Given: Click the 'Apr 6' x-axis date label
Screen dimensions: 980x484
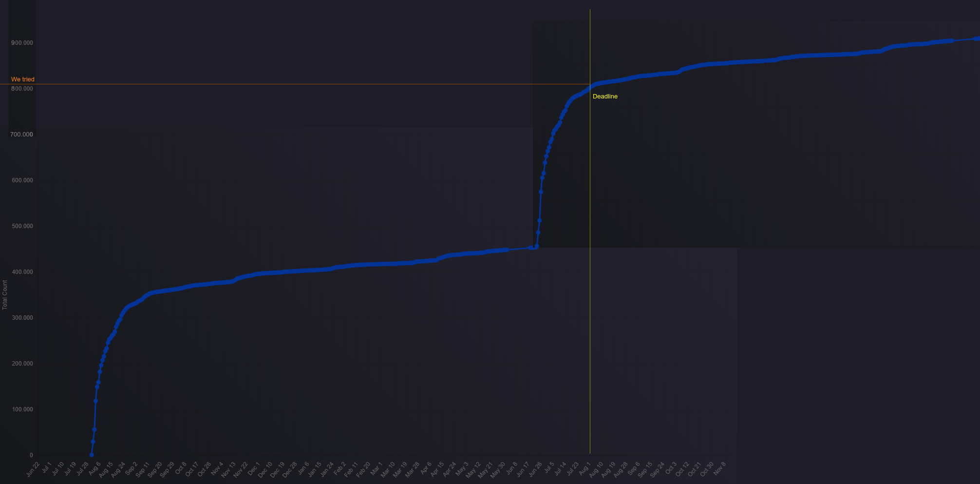Looking at the screenshot, I should pos(426,468).
